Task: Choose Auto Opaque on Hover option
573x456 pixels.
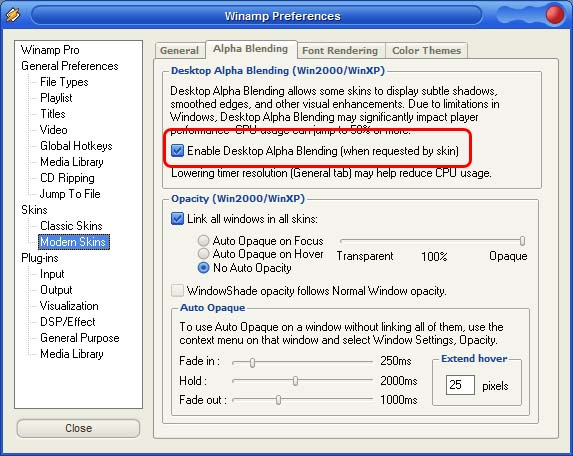Action: tap(203, 254)
